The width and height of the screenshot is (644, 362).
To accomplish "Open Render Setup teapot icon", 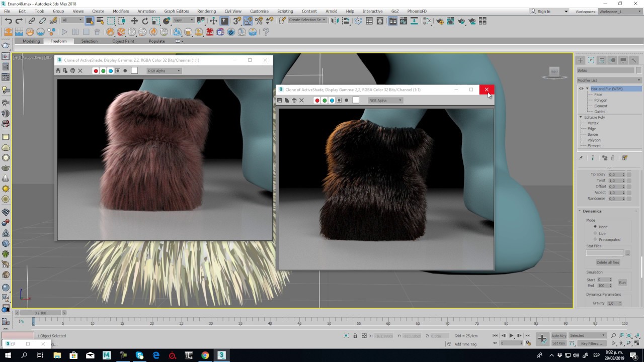I will pos(440,21).
